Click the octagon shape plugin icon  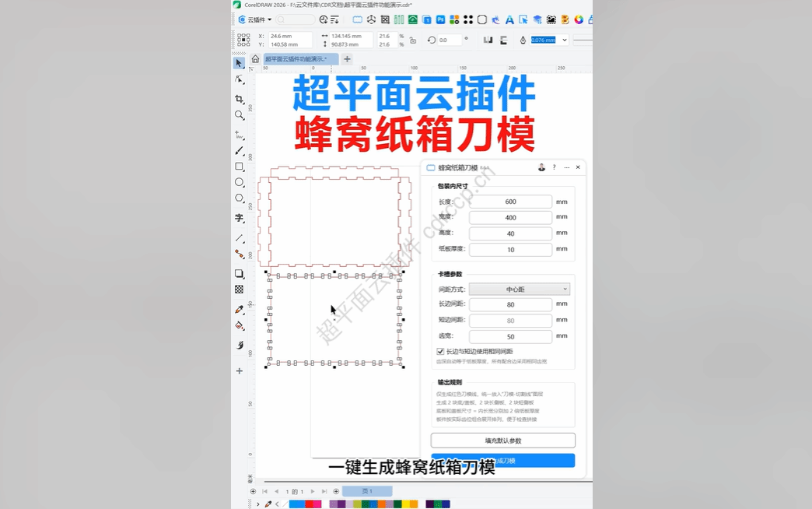click(x=482, y=19)
